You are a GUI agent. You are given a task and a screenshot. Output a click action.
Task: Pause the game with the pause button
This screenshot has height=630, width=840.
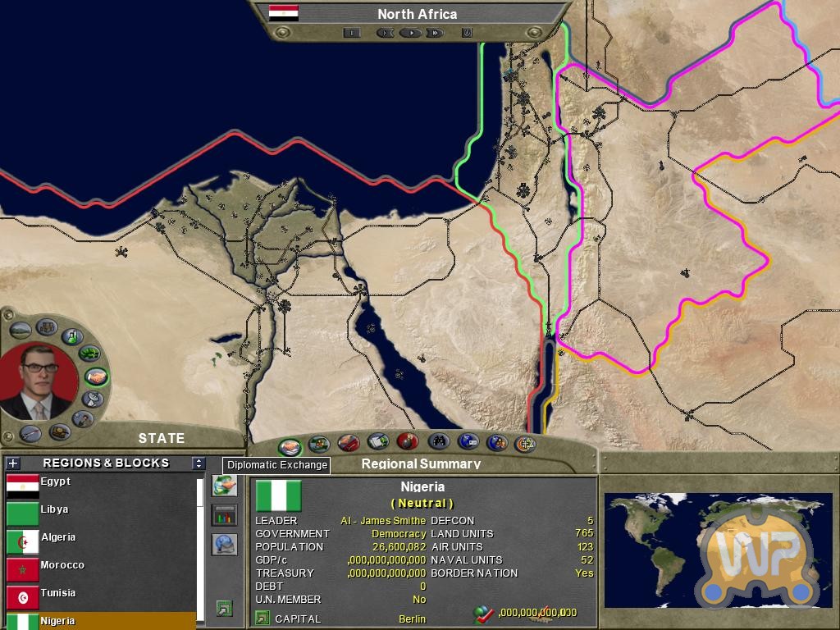click(351, 33)
